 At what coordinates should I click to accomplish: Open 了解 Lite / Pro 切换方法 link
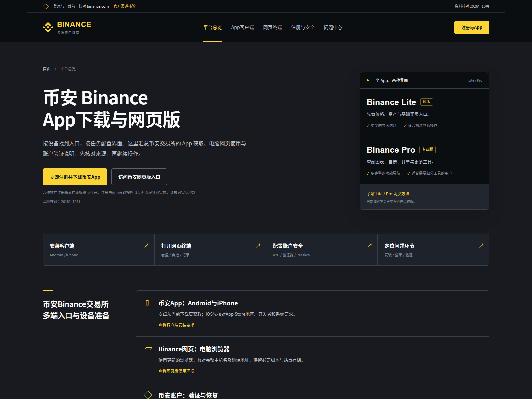(x=388, y=194)
